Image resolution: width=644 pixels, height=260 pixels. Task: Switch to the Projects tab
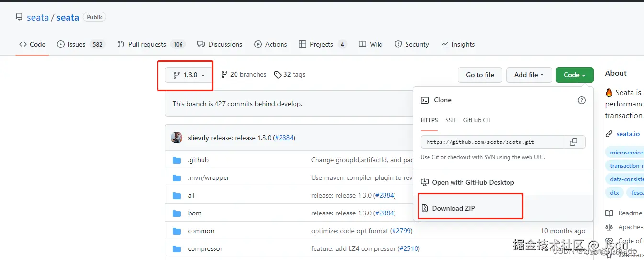pyautogui.click(x=322, y=44)
